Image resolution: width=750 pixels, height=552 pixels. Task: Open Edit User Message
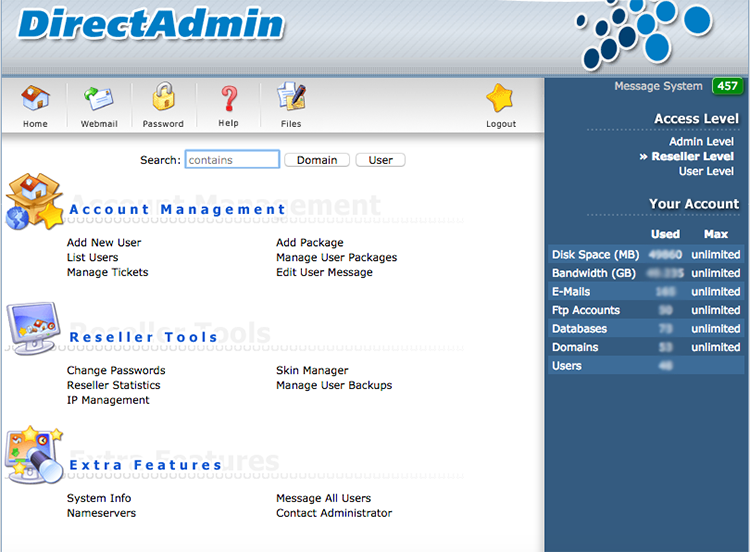tap(324, 272)
